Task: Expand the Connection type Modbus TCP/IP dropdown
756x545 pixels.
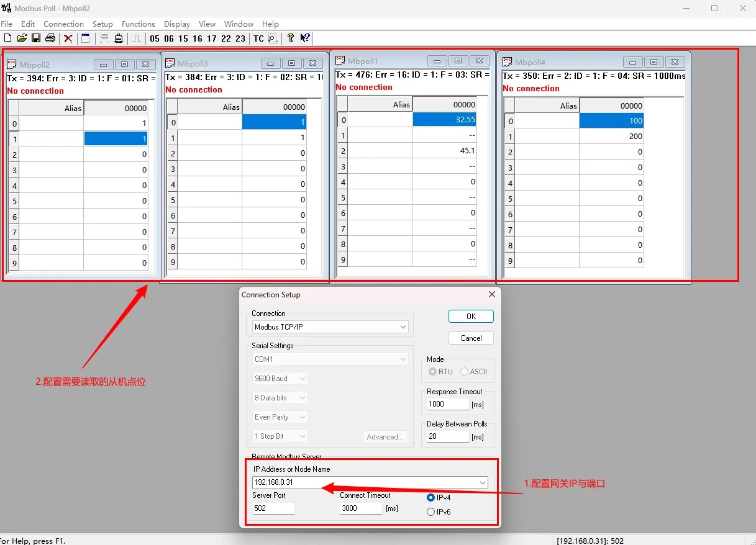Action: (x=403, y=327)
